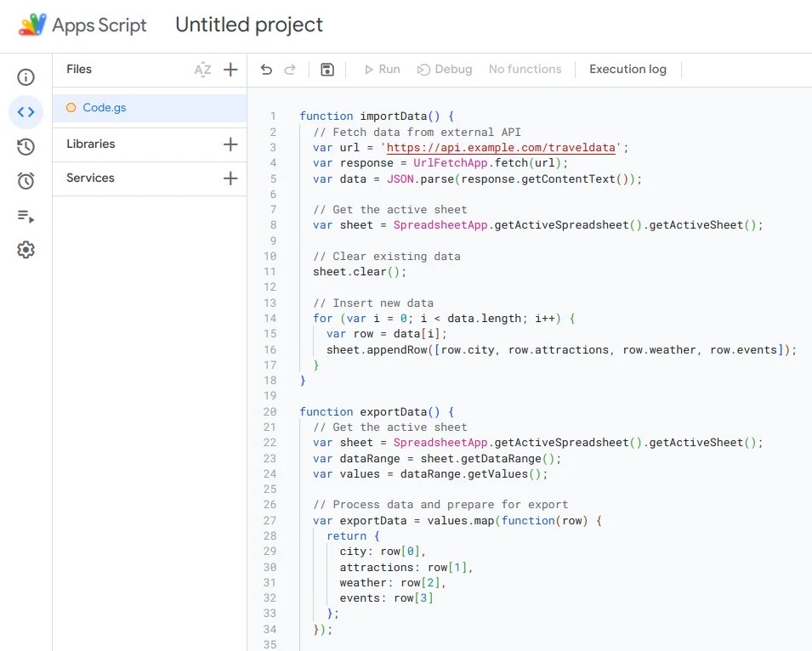Click the JSON.parse code line
Viewport: 812px width, 651px height.
477,179
